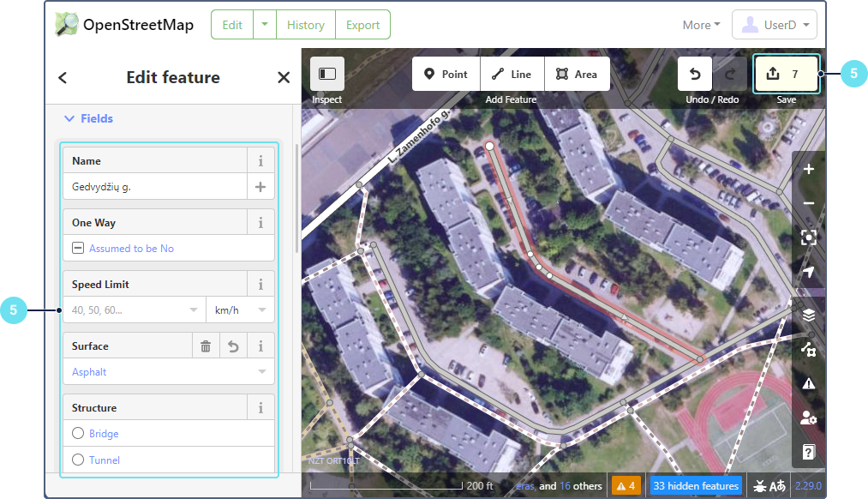
Task: Toggle the One Way checkbox
Action: (x=78, y=249)
